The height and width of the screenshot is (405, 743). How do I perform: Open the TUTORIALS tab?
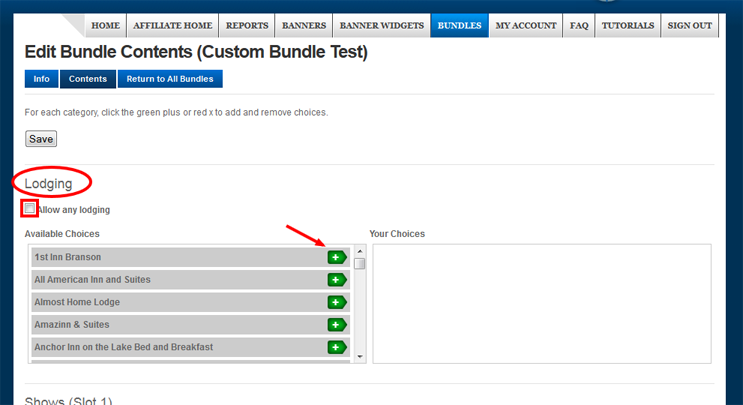(628, 26)
